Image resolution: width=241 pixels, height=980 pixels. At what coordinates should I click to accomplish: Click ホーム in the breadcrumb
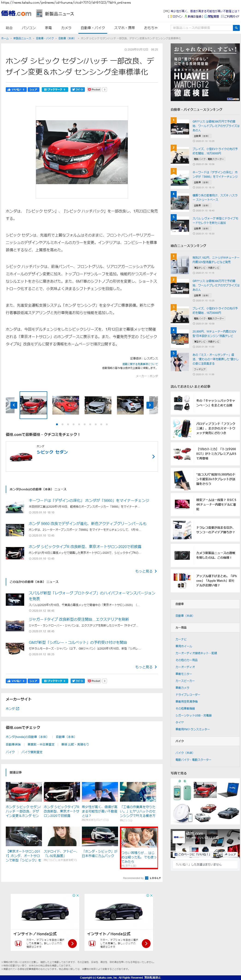pyautogui.click(x=5, y=39)
